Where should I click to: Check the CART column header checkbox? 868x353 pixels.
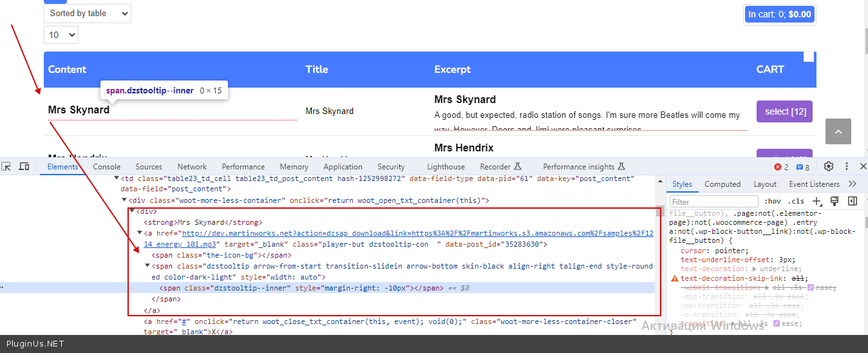pos(809,57)
